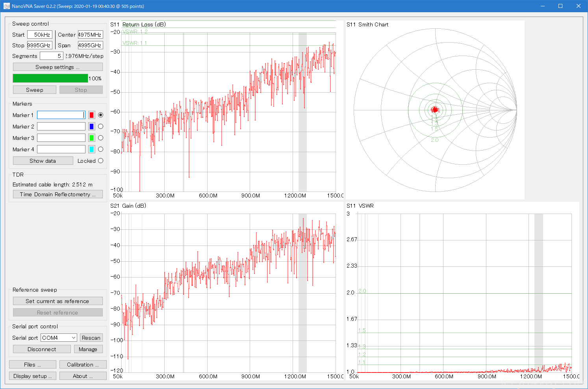Open the Files dialog

[33, 365]
